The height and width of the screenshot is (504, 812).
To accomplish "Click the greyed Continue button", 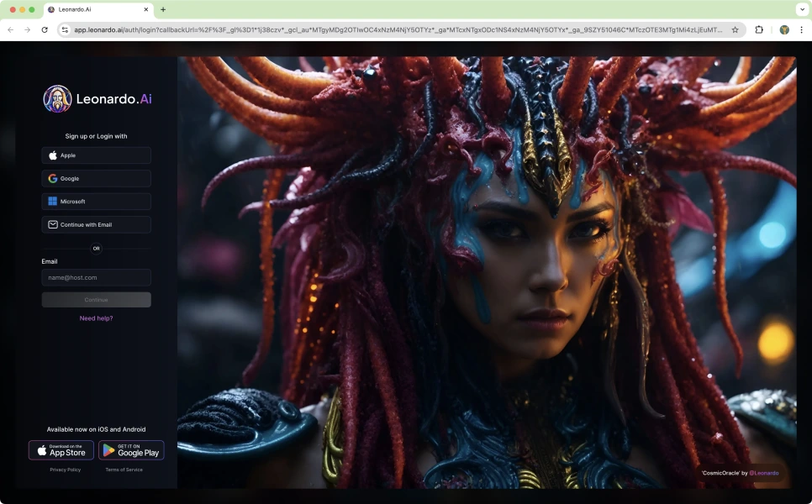I will tap(97, 300).
